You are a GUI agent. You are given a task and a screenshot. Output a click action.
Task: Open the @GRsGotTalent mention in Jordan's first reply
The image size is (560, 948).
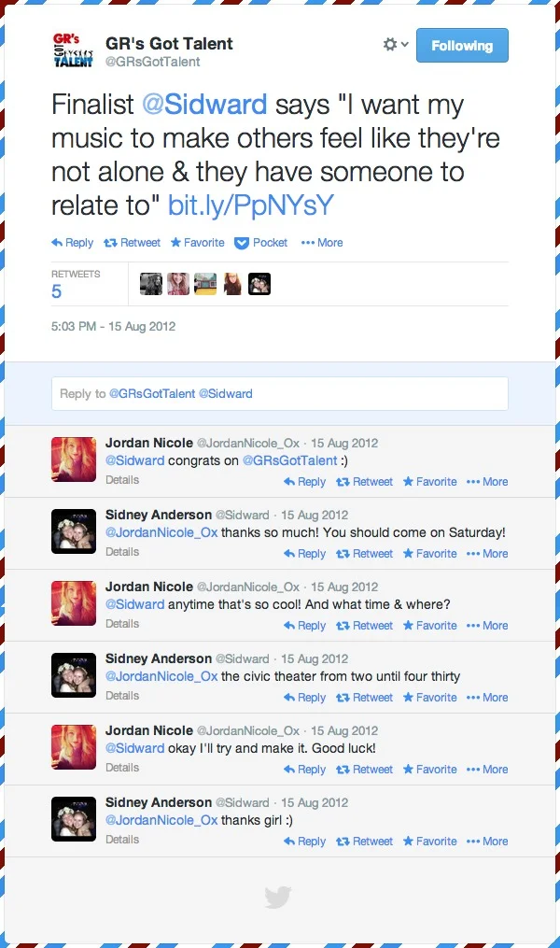click(289, 460)
